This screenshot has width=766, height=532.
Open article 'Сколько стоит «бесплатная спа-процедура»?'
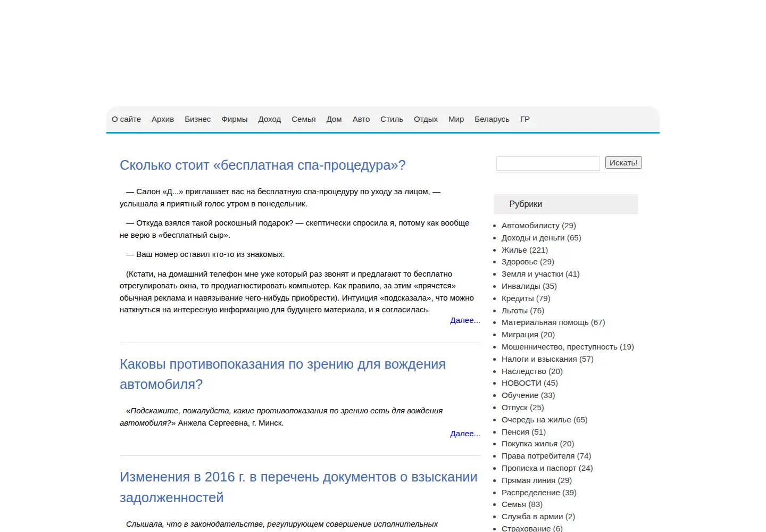[263, 165]
